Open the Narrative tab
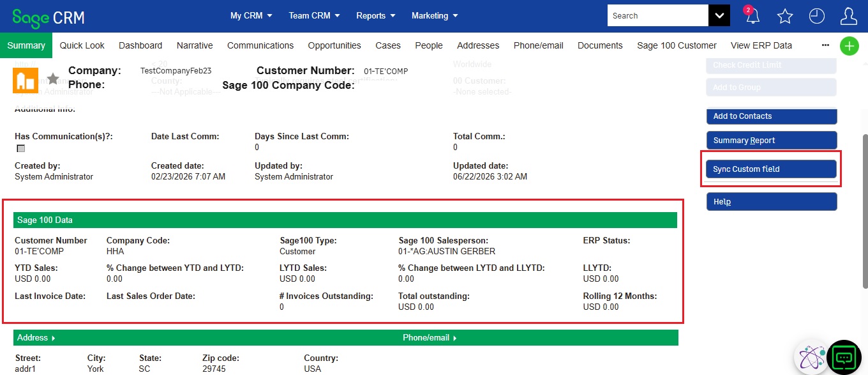The image size is (868, 375). point(195,45)
